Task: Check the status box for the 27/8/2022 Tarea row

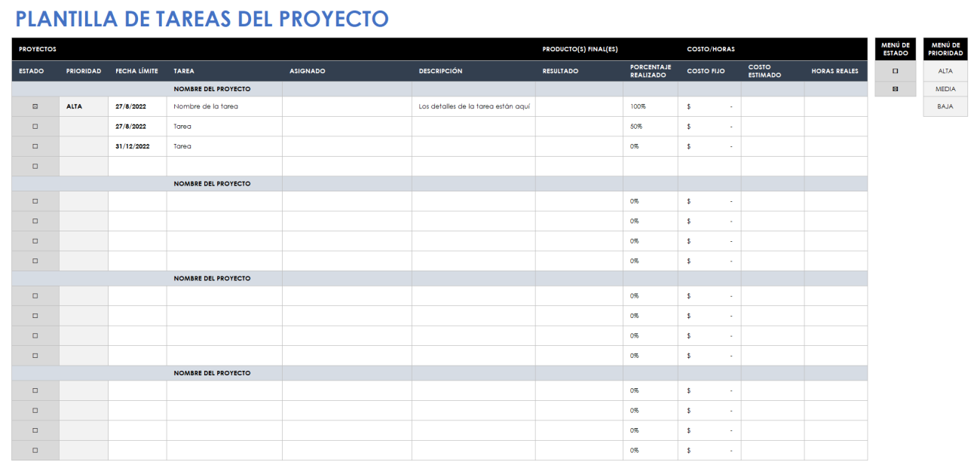Action: tap(35, 126)
